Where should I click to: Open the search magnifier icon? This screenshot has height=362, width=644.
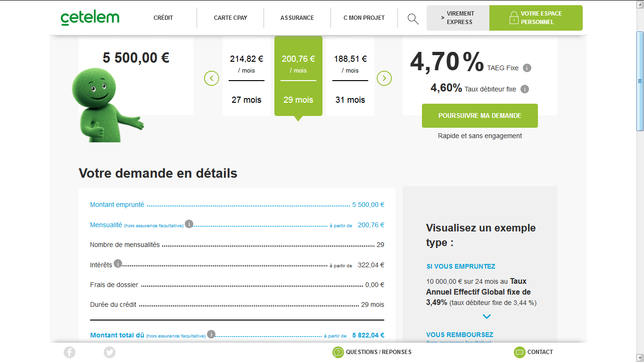(413, 19)
